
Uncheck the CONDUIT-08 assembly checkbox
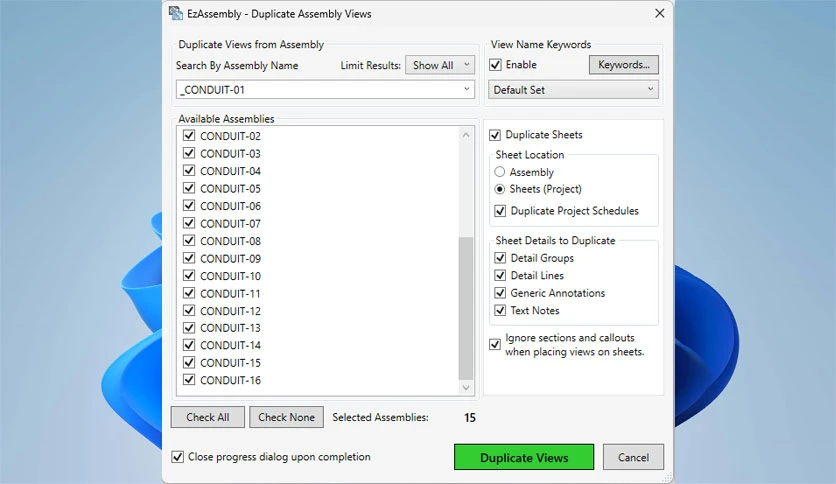[189, 240]
